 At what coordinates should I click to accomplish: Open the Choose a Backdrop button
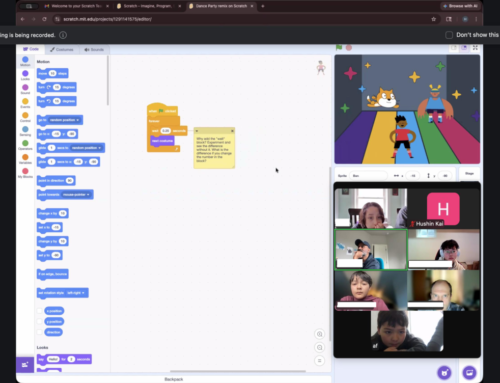(x=469, y=373)
